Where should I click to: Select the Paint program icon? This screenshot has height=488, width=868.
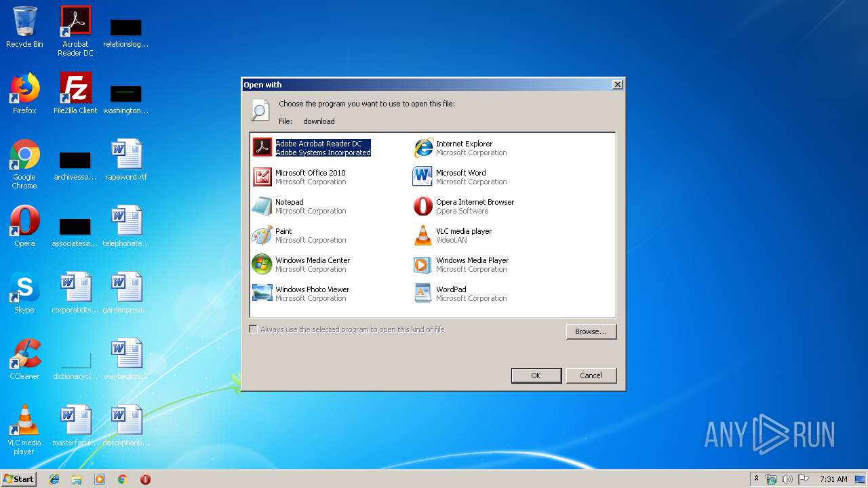click(x=262, y=235)
